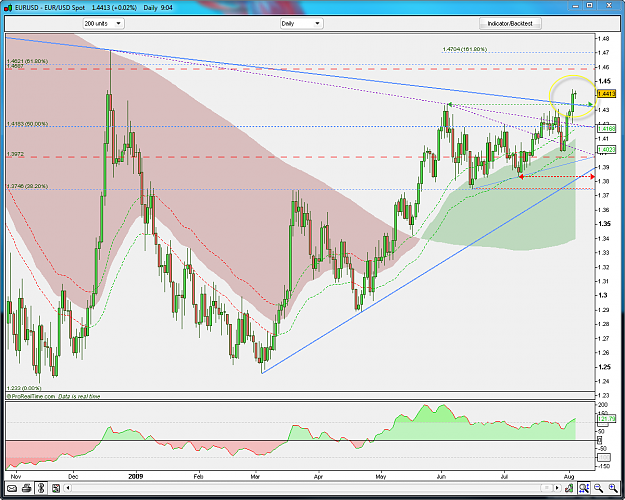Close the EURUSD chart window
Viewport: 625px width, 500px height.
[609, 6]
